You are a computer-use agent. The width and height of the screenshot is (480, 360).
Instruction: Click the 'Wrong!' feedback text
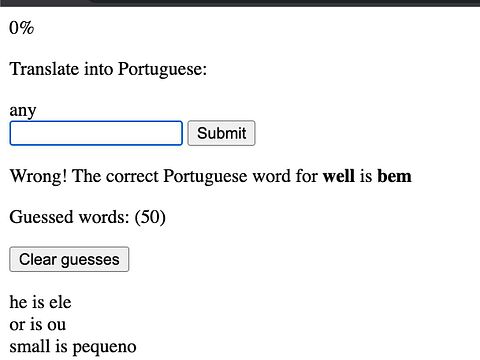click(x=38, y=176)
